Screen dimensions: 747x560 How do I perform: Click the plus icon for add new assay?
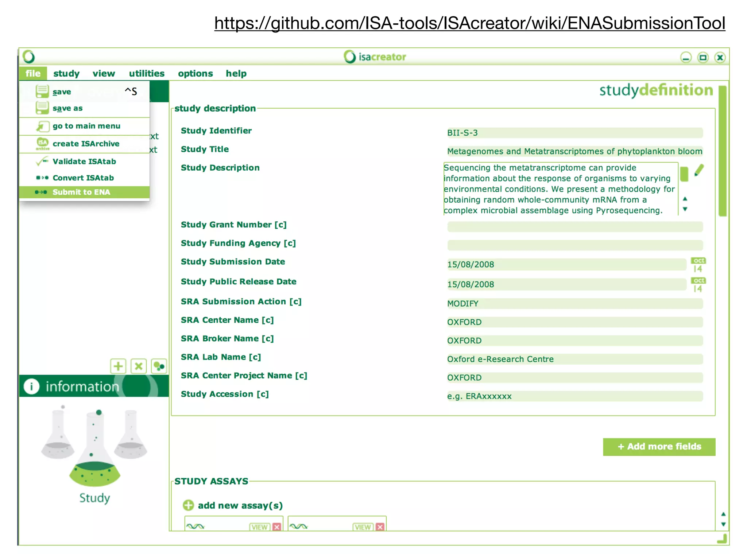(188, 505)
